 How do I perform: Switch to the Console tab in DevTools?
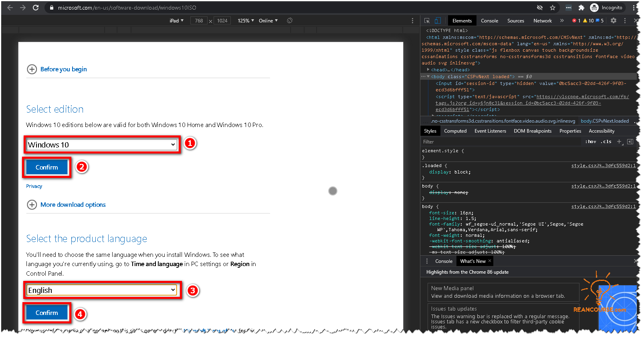click(x=490, y=20)
